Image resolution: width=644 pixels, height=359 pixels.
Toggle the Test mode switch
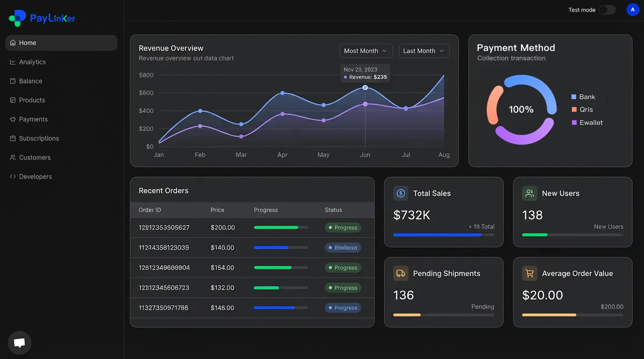607,9
